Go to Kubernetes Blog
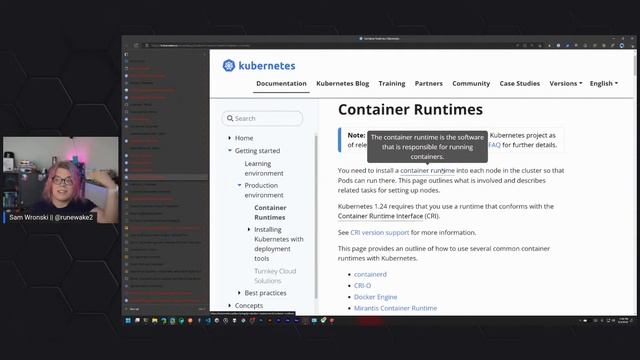 point(342,83)
